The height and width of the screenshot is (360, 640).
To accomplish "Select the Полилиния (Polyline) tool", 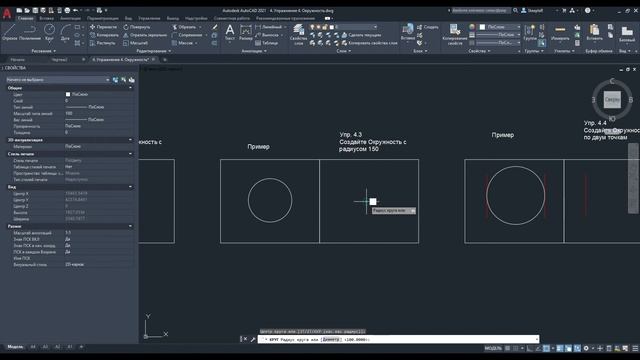I will pos(30,32).
